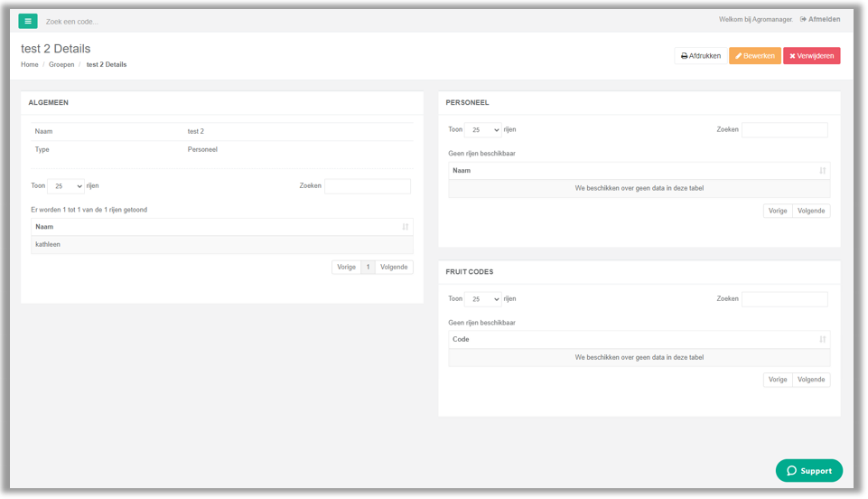Expand the Fruit Codes rows-per-page dropdown

click(x=482, y=299)
